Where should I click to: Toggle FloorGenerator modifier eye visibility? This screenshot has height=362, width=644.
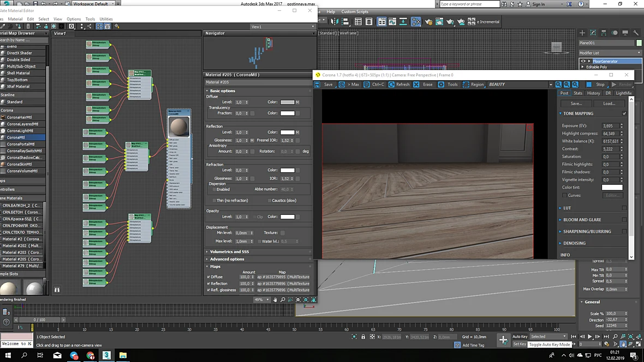point(583,61)
